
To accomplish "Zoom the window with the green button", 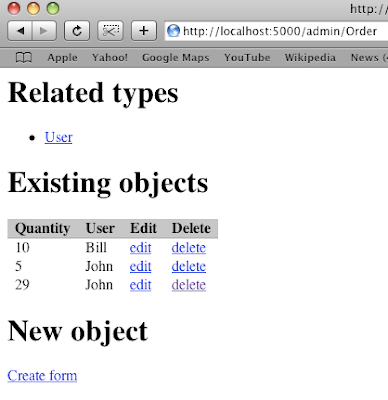I will [x=53, y=8].
